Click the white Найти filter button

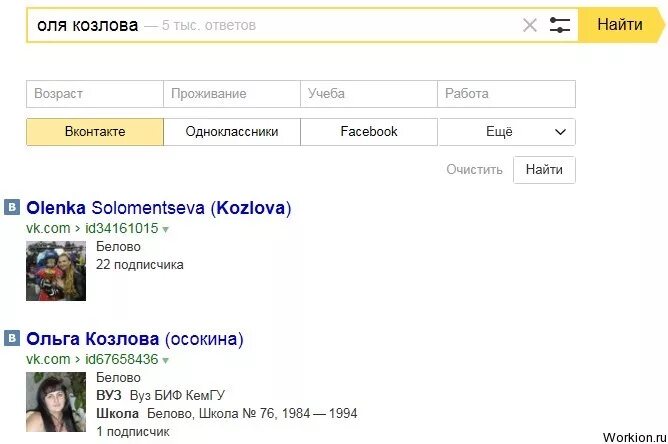(544, 170)
